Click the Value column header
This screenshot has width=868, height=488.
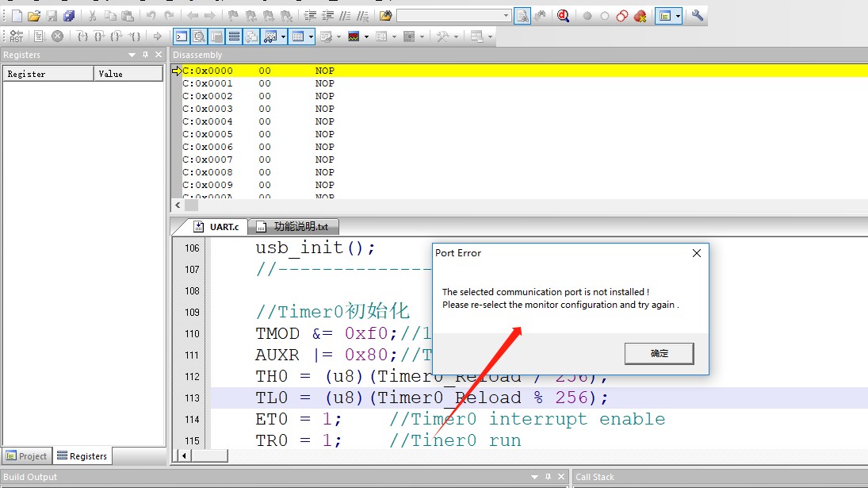(128, 74)
